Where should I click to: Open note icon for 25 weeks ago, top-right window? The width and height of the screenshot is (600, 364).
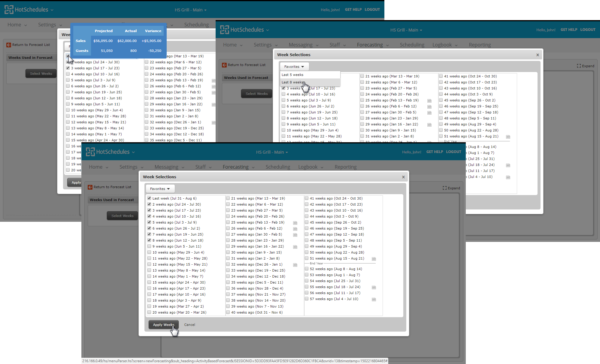[429, 101]
